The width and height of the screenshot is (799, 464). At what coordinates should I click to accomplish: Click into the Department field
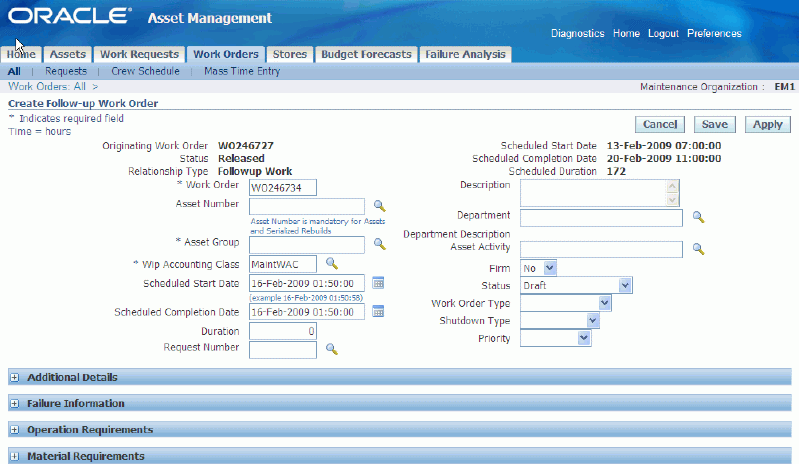601,217
